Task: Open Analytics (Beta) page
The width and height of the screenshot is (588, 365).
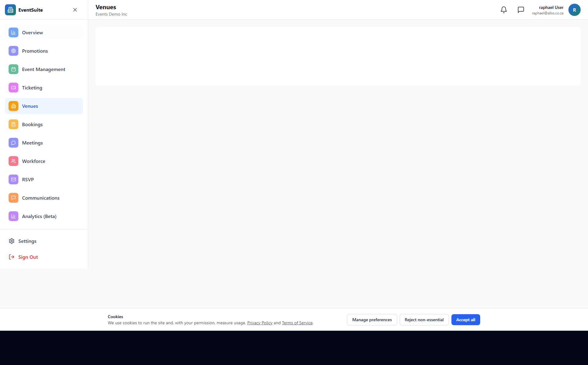Action: point(39,216)
